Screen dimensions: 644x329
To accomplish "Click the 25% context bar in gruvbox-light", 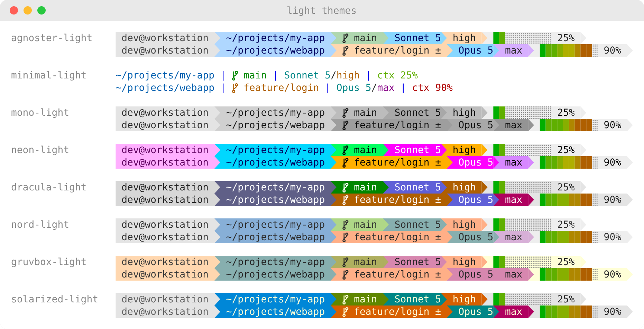I will (x=522, y=262).
